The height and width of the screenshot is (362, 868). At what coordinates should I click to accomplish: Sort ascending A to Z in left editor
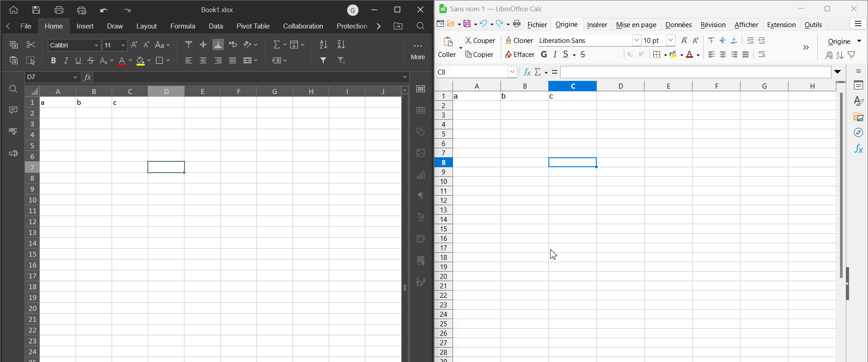[x=323, y=44]
